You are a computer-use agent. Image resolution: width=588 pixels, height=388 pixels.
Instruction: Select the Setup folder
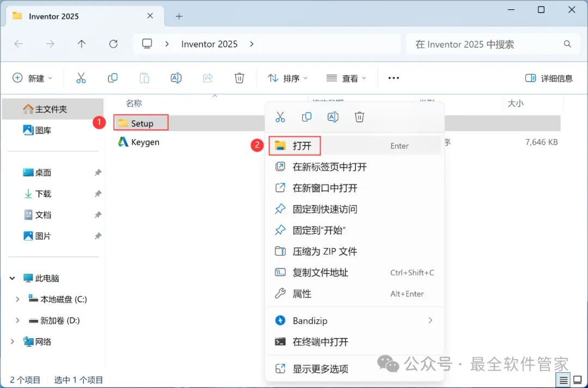click(141, 123)
